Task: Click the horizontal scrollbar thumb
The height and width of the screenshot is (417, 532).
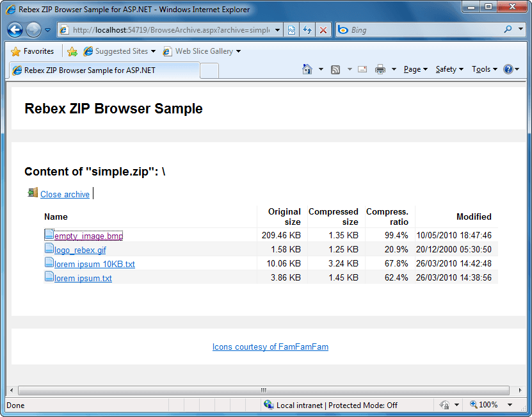Action: pos(264,390)
